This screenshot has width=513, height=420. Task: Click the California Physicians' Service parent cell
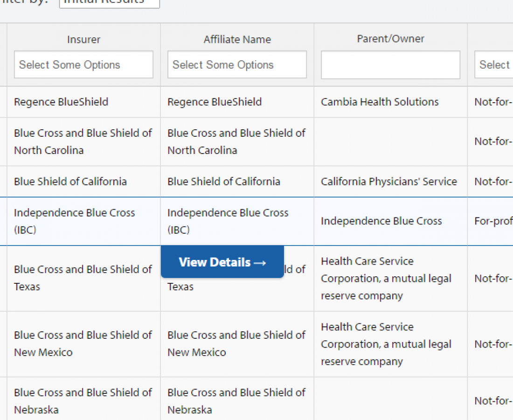(389, 181)
